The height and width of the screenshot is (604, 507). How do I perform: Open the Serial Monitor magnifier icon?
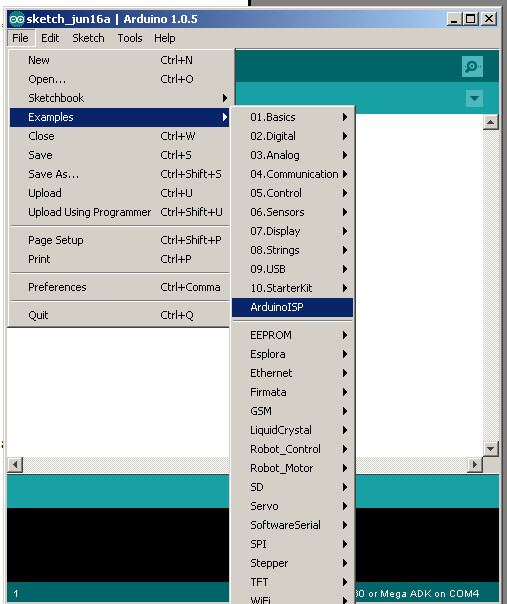(472, 67)
